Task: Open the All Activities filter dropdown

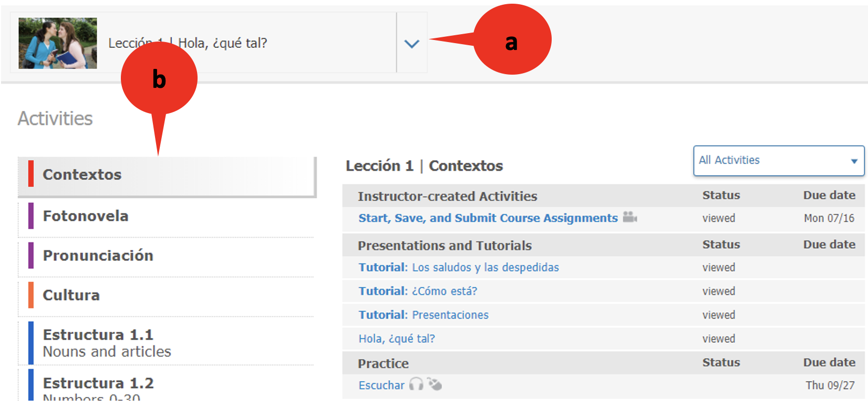Action: click(x=779, y=160)
